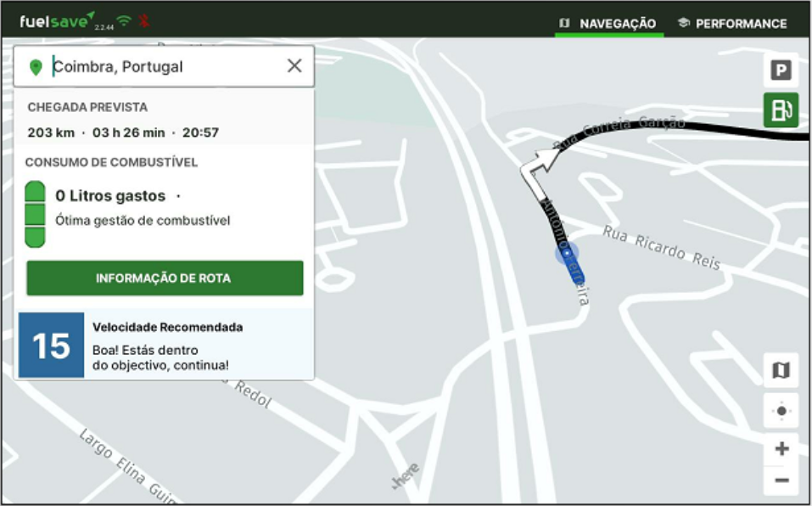Switch to the Performance tab

click(x=732, y=24)
